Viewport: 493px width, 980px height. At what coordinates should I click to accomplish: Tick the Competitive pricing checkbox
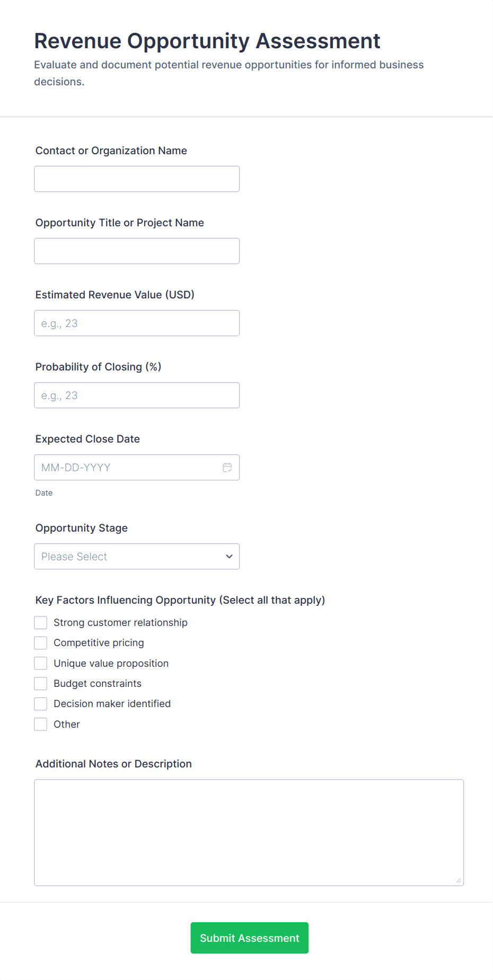41,643
